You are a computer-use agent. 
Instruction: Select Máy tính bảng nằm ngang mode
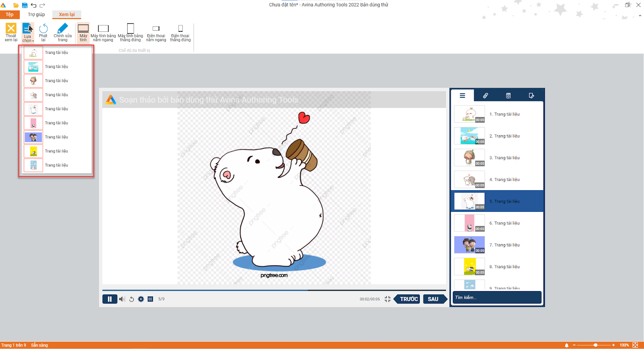103,33
